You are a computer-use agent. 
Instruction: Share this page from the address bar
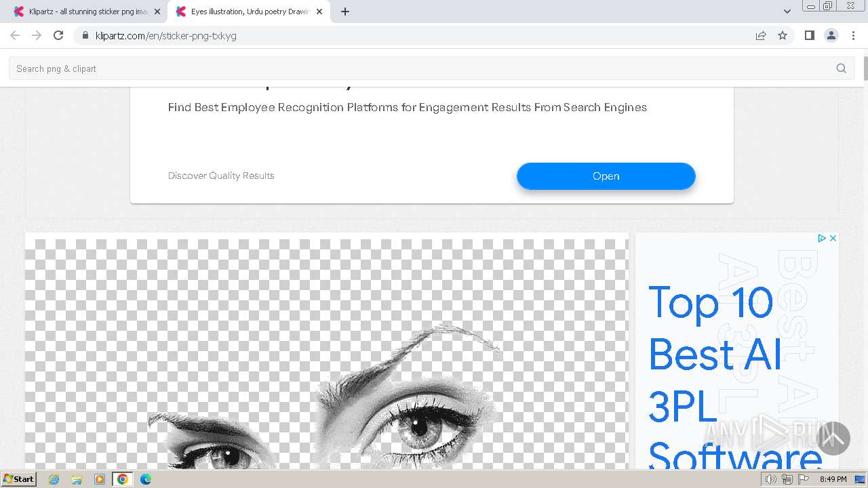coord(761,35)
